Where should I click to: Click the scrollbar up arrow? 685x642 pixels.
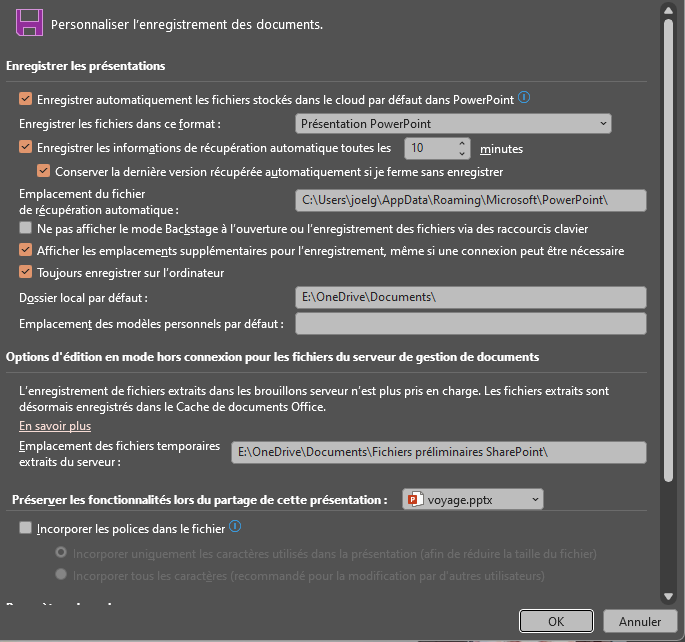click(668, 10)
